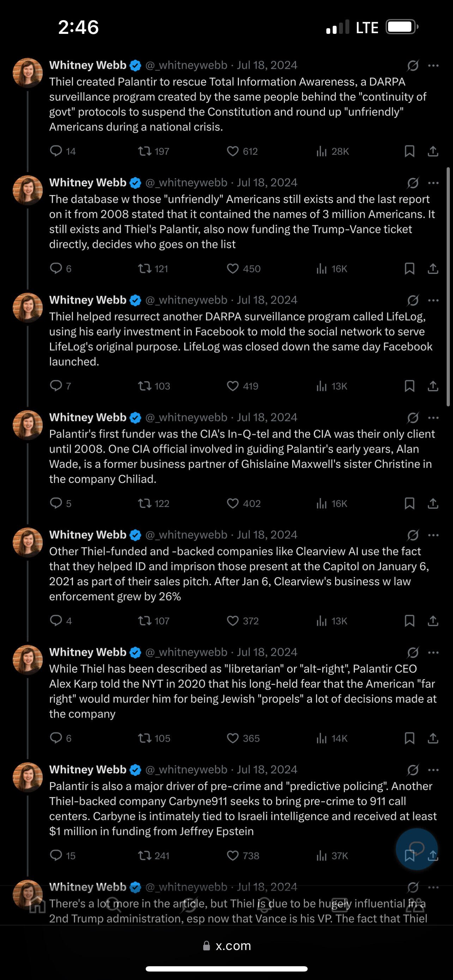Retweet the Alex Karp tweet with 105 reposts
The width and height of the screenshot is (453, 980).
154,738
